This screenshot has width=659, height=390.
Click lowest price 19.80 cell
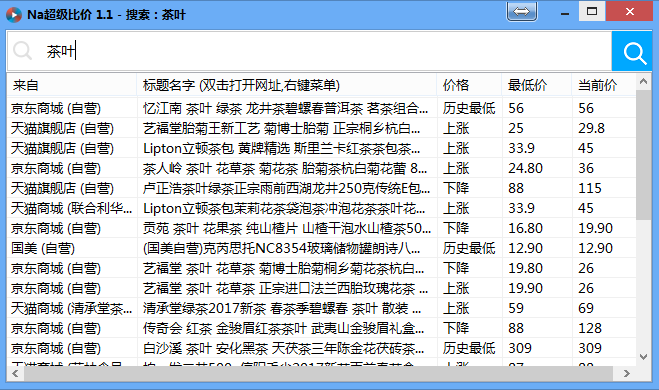tap(525, 268)
